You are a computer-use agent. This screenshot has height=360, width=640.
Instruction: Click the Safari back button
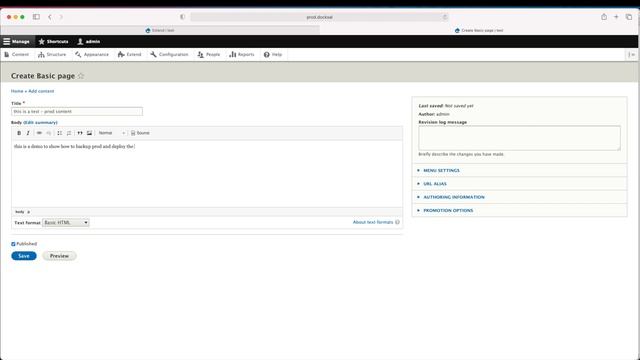point(50,17)
